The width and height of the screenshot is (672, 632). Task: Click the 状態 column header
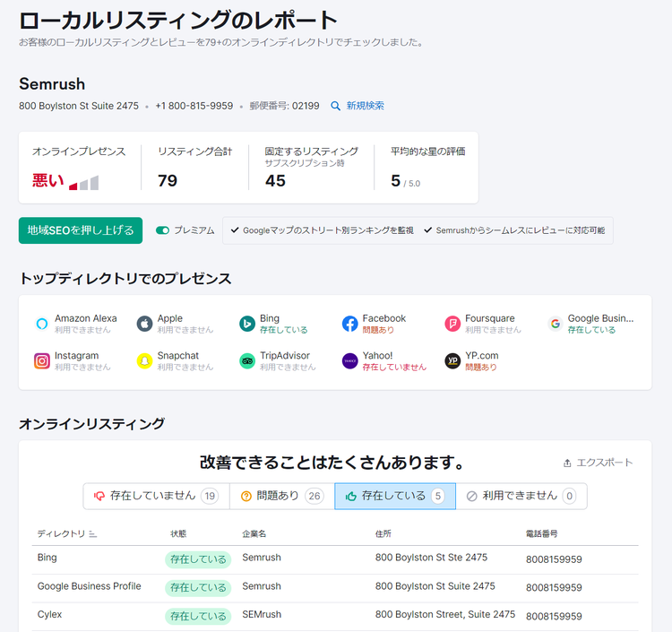pyautogui.click(x=178, y=533)
